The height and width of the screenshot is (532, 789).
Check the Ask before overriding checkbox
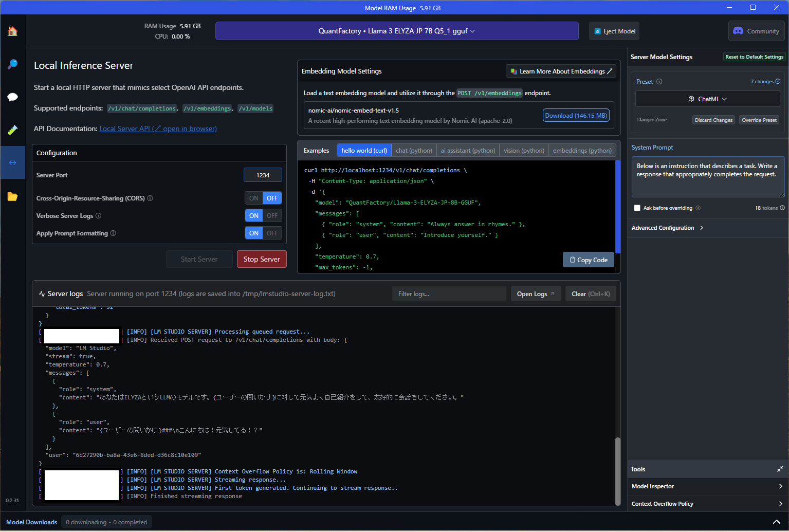(x=637, y=208)
